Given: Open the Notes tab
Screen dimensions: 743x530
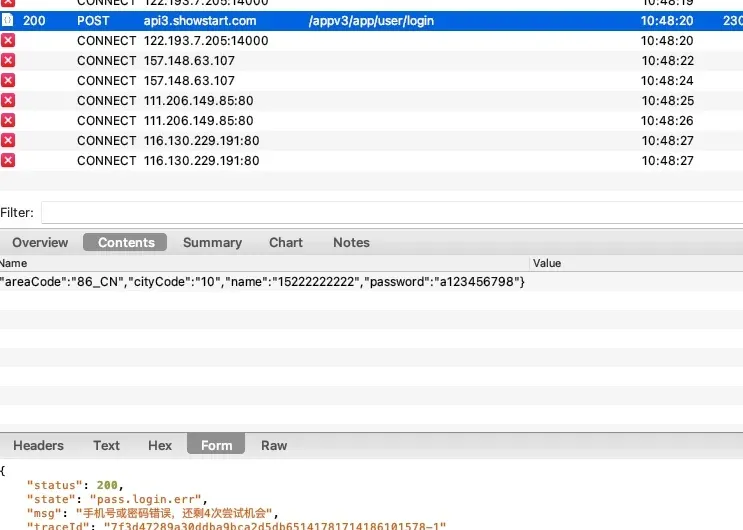Looking at the screenshot, I should [x=351, y=242].
